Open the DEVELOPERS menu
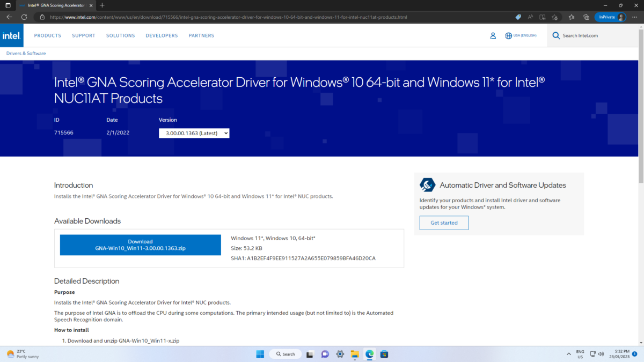Screen dimensions: 644x362 [162, 36]
